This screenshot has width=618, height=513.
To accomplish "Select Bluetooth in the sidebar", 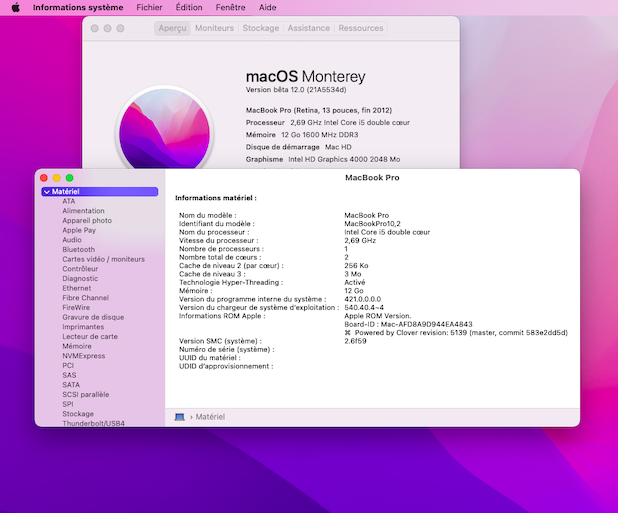I will tap(79, 249).
